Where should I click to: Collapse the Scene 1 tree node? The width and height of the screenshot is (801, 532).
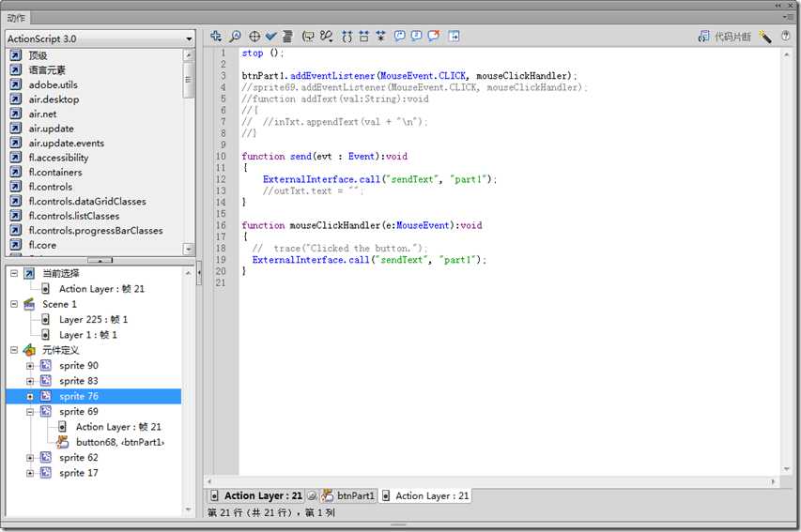tap(14, 304)
